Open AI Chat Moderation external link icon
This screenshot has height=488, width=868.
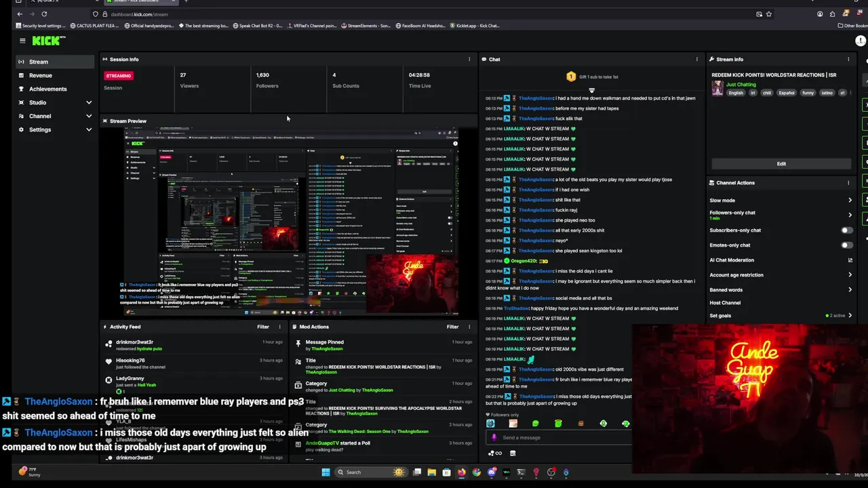850,260
